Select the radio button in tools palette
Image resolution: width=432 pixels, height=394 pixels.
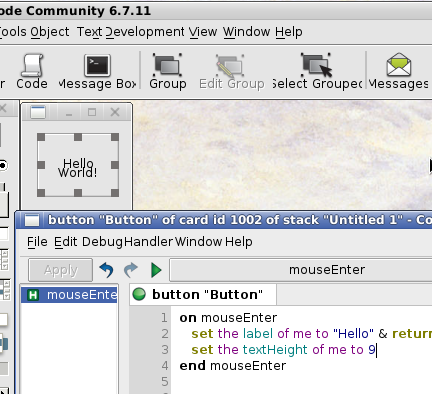click(3, 165)
